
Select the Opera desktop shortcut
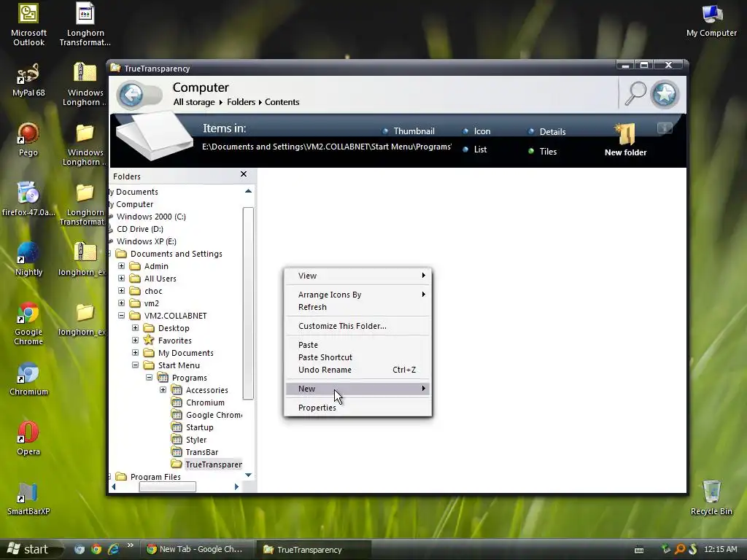coord(28,438)
